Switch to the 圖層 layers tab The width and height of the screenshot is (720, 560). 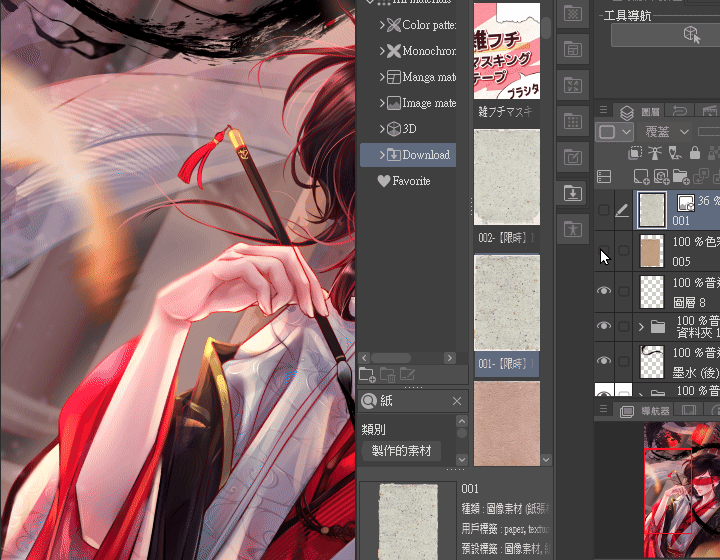tap(640, 112)
